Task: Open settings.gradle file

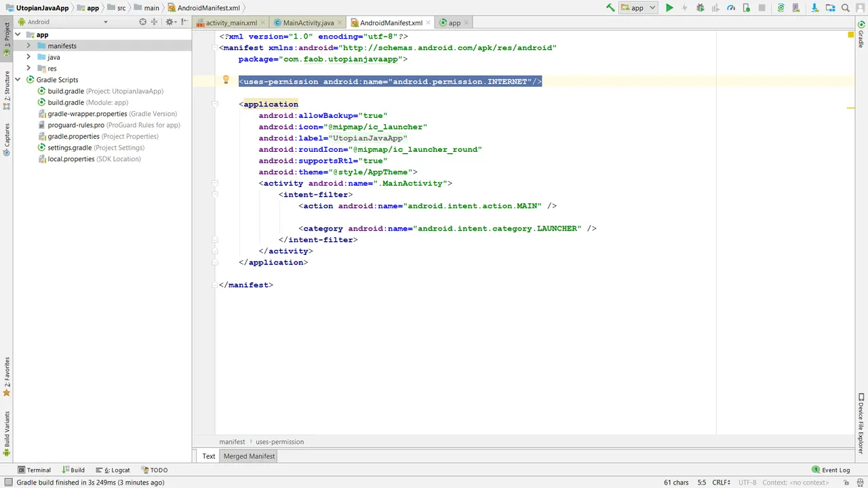Action: click(90, 148)
